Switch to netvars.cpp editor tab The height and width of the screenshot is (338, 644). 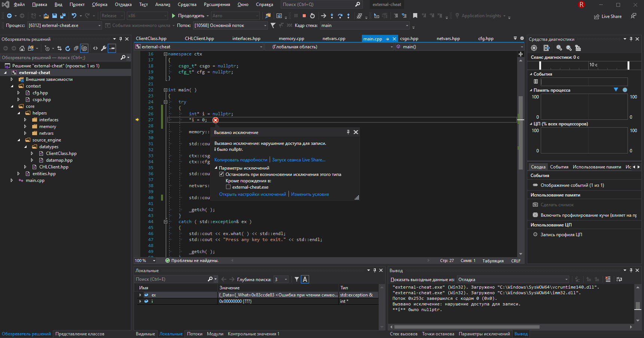pos(334,39)
